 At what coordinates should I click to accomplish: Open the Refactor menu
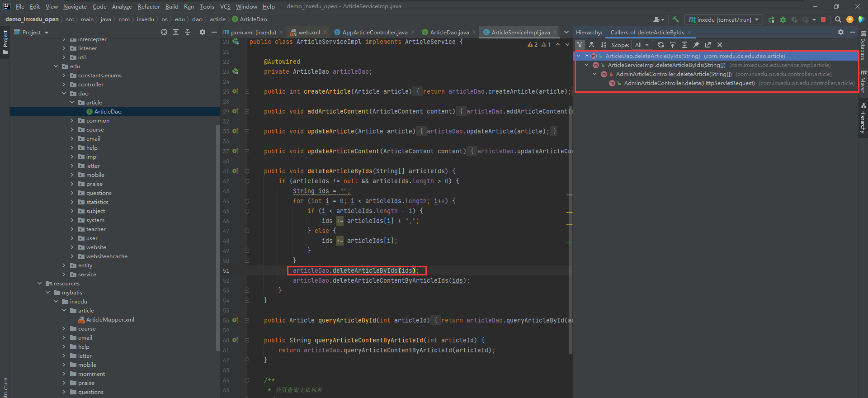tap(149, 6)
